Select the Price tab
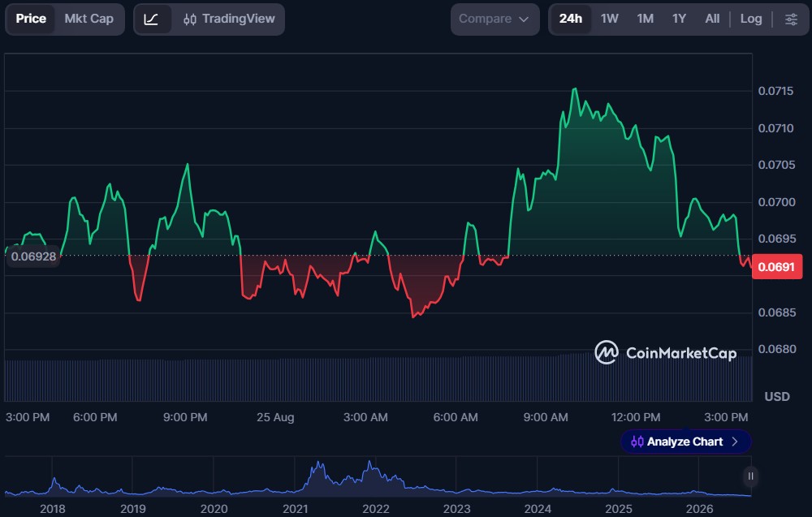Screen dimensions: 812x517 point(31,19)
